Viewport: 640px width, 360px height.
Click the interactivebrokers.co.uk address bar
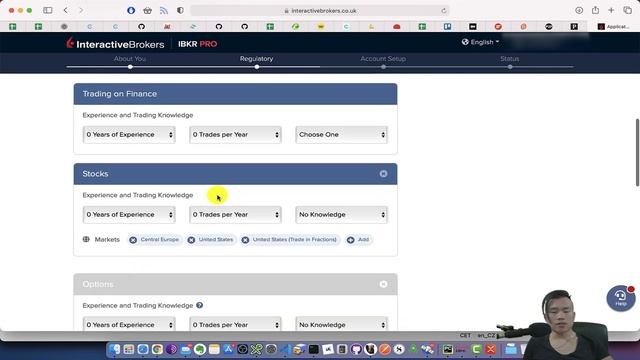click(320, 11)
